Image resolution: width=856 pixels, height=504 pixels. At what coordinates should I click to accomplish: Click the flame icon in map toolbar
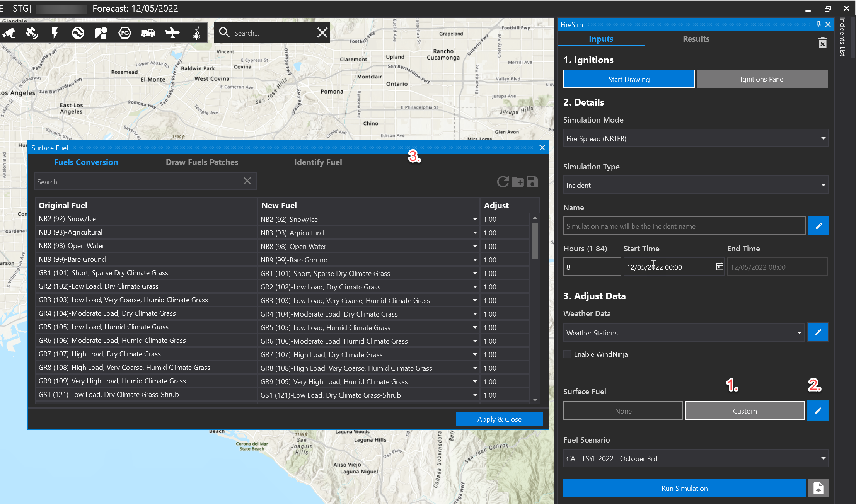(x=196, y=33)
